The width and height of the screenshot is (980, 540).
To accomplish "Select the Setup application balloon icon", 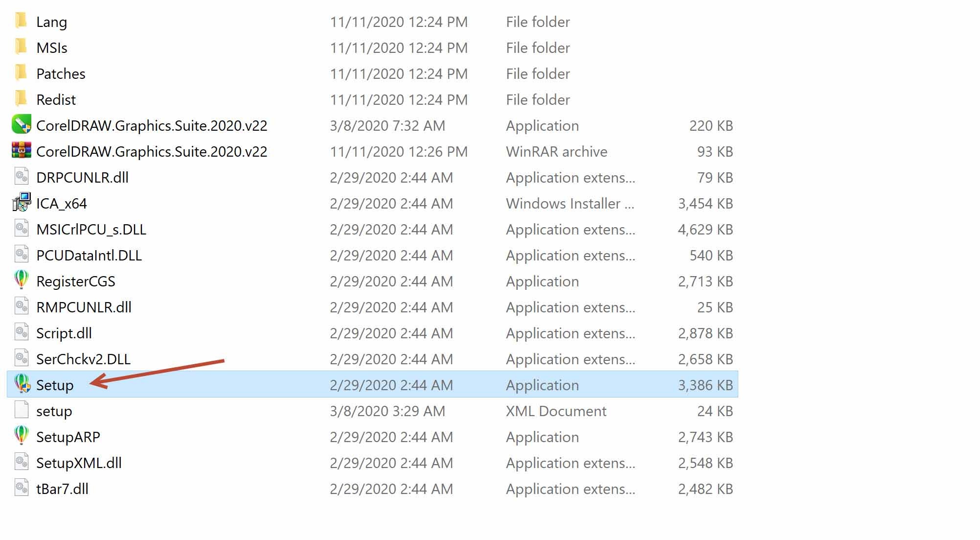I will 22,384.
